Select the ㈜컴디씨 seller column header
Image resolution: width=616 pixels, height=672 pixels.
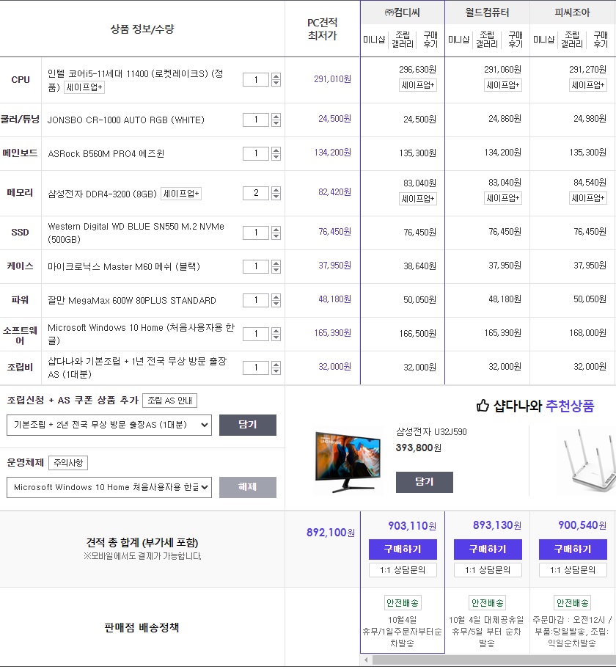pyautogui.click(x=403, y=12)
